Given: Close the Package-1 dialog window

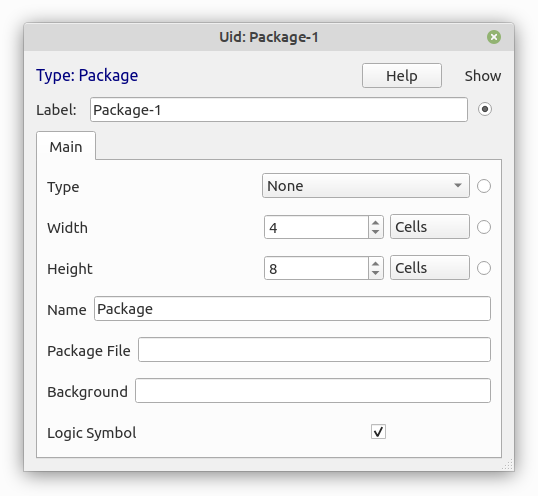Looking at the screenshot, I should pyautogui.click(x=494, y=37).
